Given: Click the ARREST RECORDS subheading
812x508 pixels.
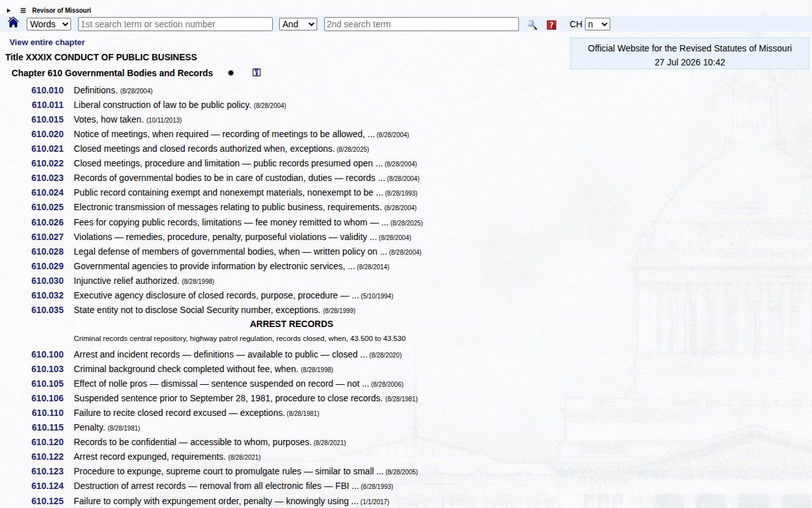Looking at the screenshot, I should pyautogui.click(x=291, y=324).
